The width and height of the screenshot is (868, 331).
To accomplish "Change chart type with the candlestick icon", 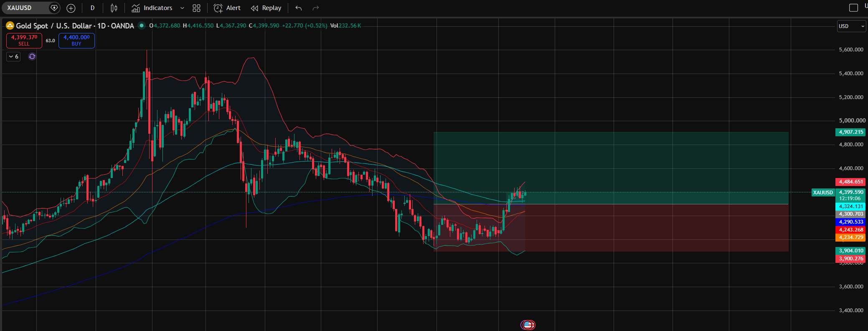I will click(114, 8).
